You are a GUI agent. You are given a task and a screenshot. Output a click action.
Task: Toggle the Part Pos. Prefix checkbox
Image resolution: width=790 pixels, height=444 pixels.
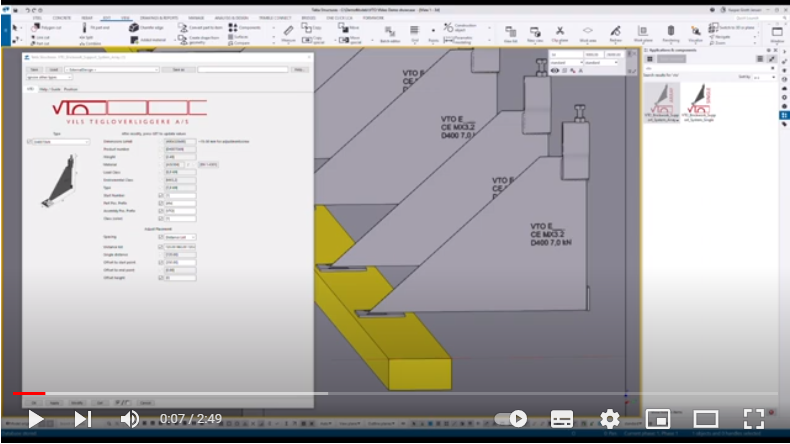click(x=161, y=203)
